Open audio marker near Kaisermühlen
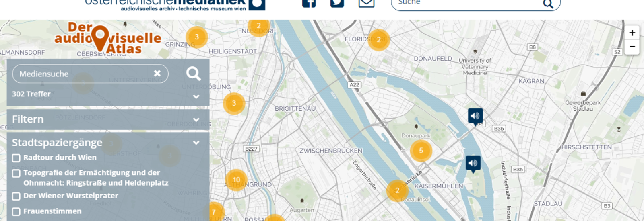 coord(473,164)
